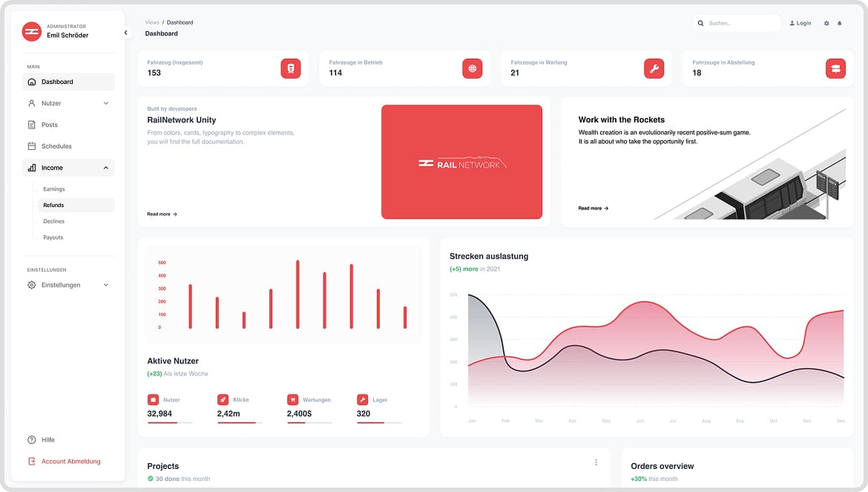Click the globe icon on Fahrzeuge in Betrieb
Viewport: 868px width, 492px height.
click(473, 68)
